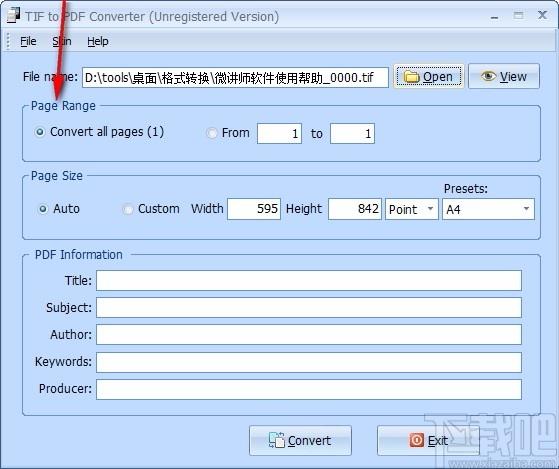Open the Help menu
The width and height of the screenshot is (559, 469).
(x=98, y=41)
